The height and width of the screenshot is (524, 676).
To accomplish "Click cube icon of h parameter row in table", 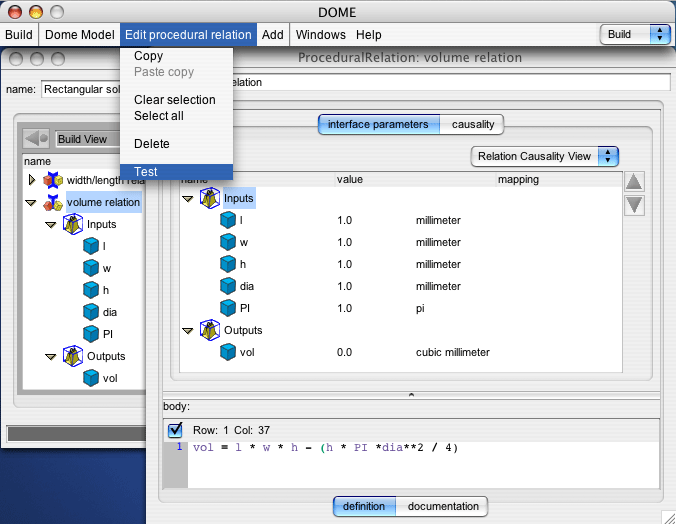I will [x=228, y=264].
